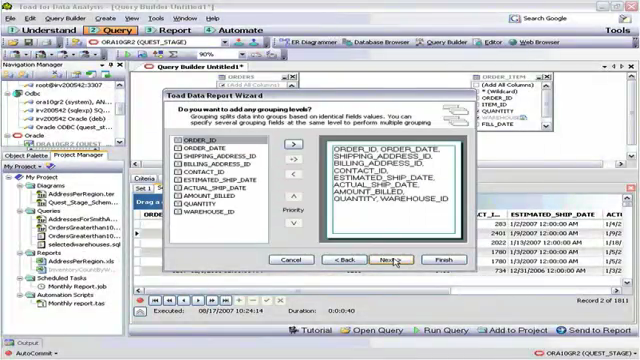Select AddressPerRegion.xls report item
This screenshot has height=360, width=640.
pos(81,261)
